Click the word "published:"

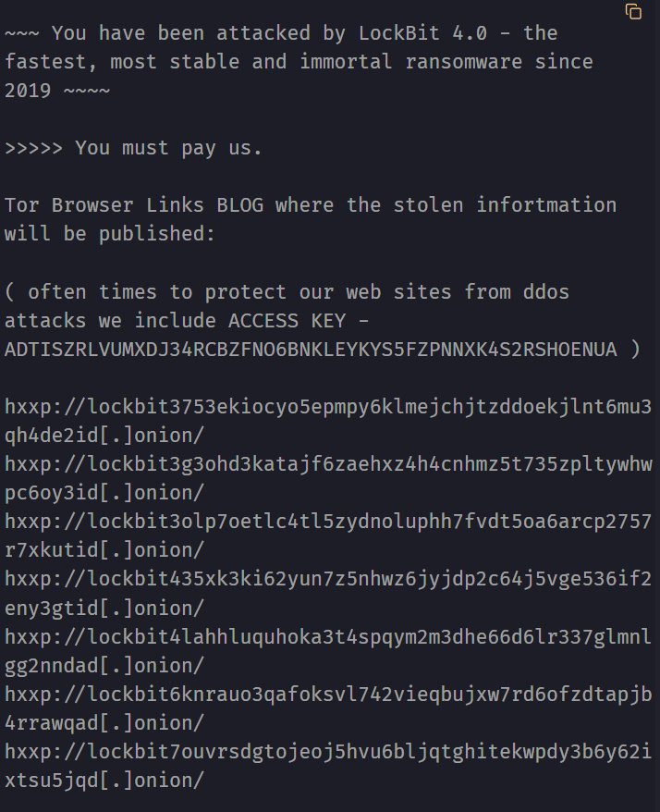point(157,234)
